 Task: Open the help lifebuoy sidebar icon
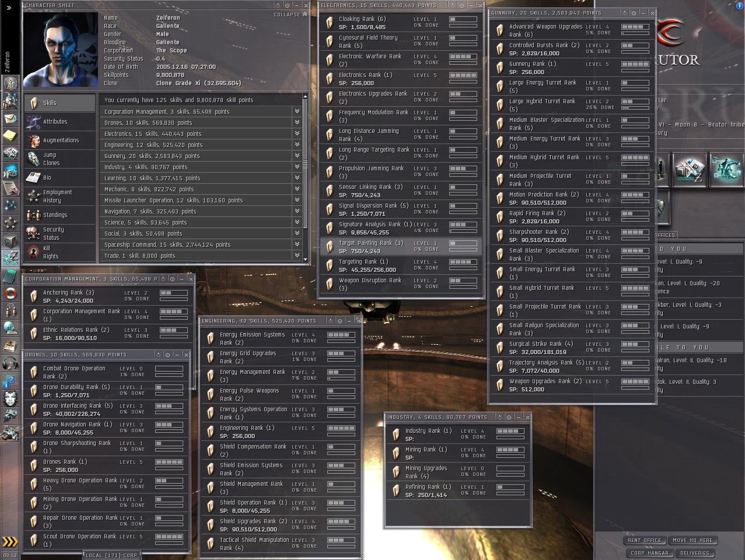(10, 292)
